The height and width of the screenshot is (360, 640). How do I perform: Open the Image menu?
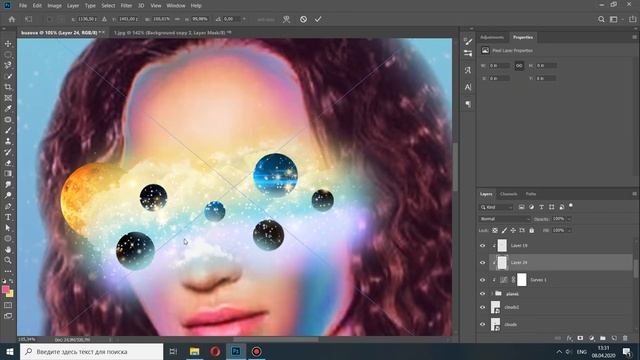[x=54, y=6]
